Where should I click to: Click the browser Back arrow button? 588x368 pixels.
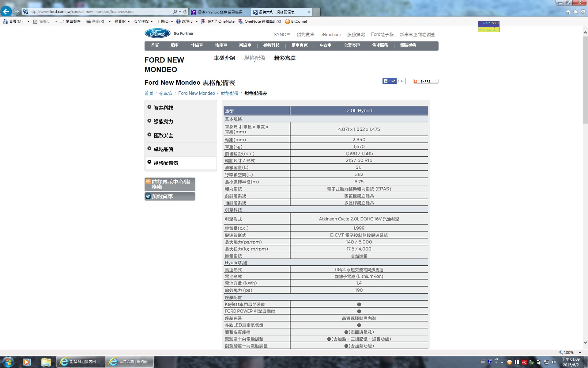click(x=6, y=12)
